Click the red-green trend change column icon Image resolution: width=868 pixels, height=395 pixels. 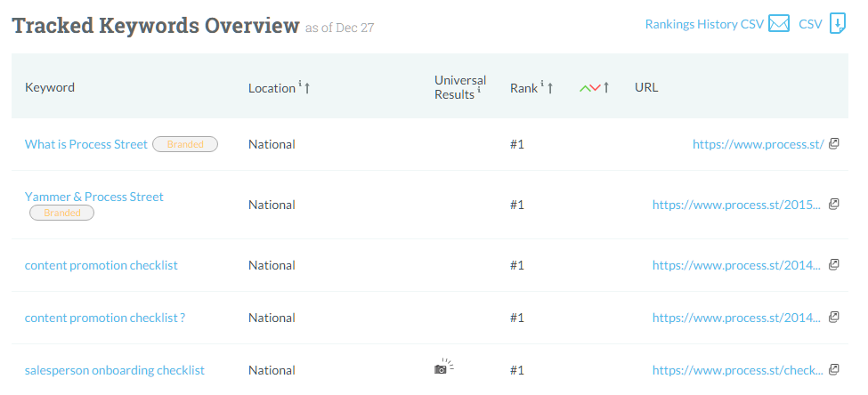click(x=589, y=88)
